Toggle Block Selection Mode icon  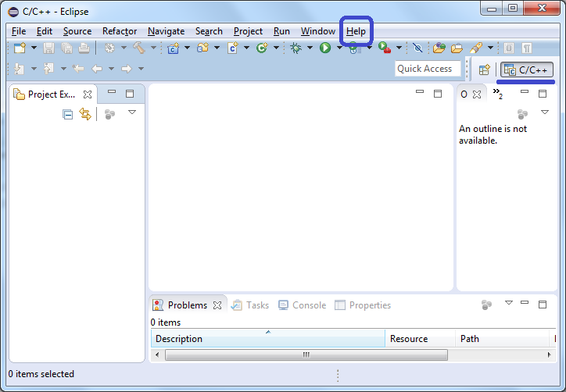(509, 48)
